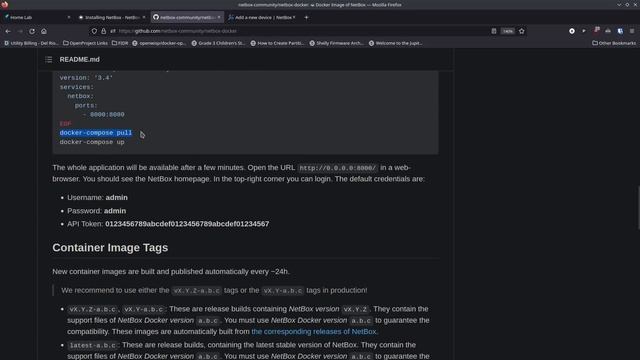Open site permissions icon in address bar
Image resolution: width=640 pixels, height=360 pixels.
pos(113,31)
